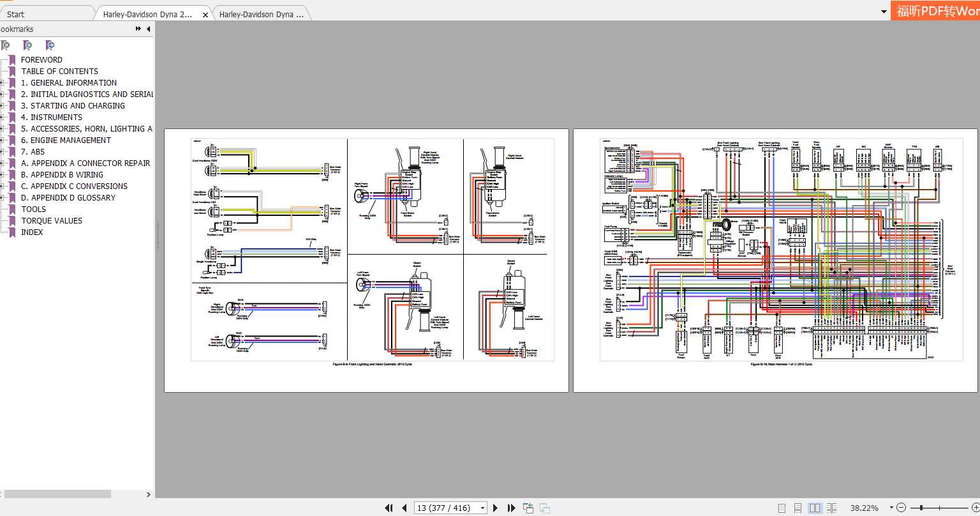Click the zoom out minus button
This screenshot has height=516, width=980.
901,508
